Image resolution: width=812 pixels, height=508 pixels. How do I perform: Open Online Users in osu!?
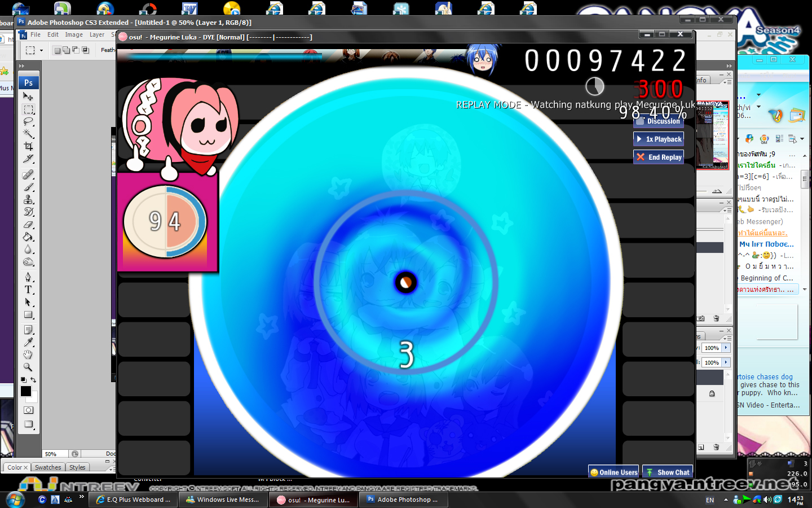(x=614, y=472)
